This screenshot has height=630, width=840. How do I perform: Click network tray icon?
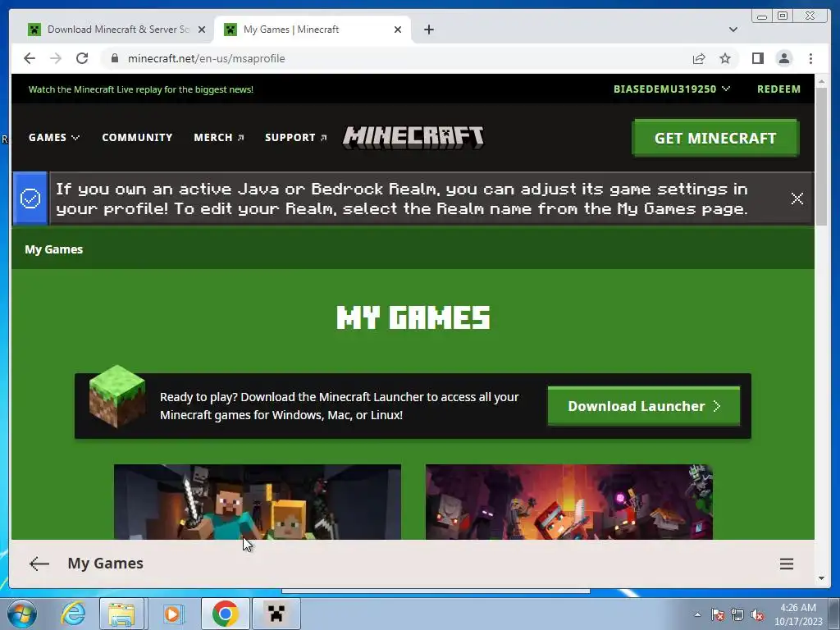(x=737, y=614)
